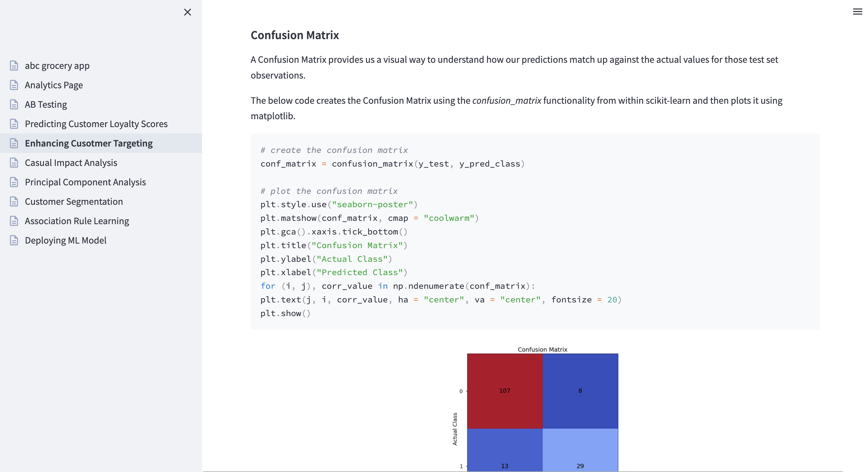Click the document icon beside AB Testing
This screenshot has height=472, width=868.
(x=14, y=104)
